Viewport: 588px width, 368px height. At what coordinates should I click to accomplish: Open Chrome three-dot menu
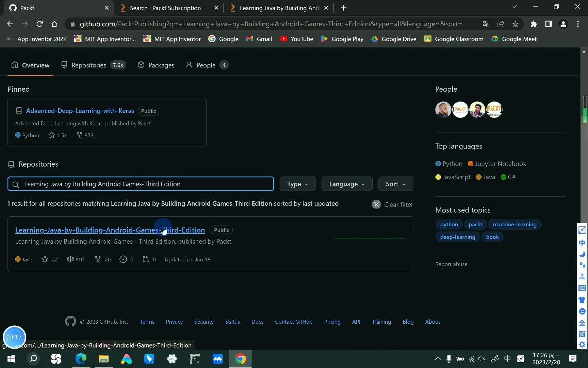coord(578,24)
